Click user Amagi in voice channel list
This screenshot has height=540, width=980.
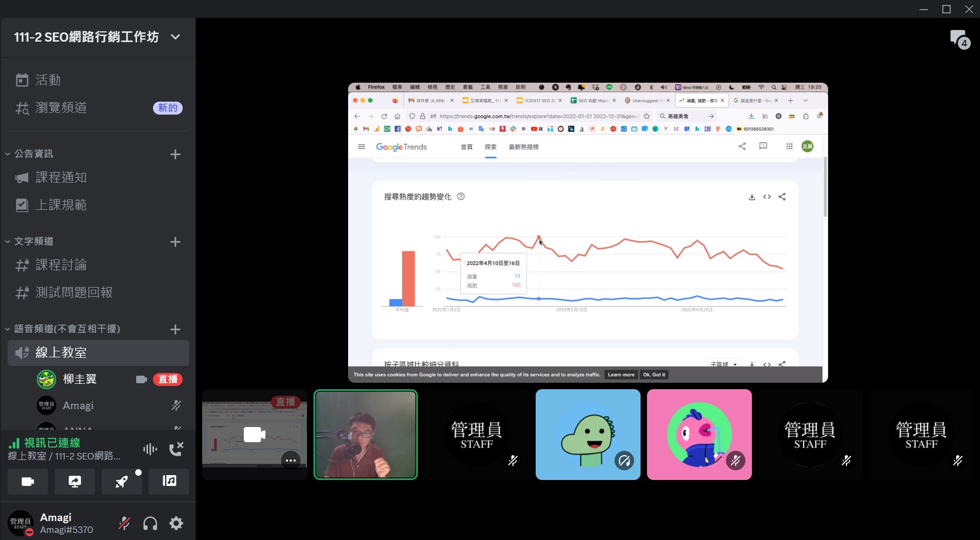tap(78, 405)
